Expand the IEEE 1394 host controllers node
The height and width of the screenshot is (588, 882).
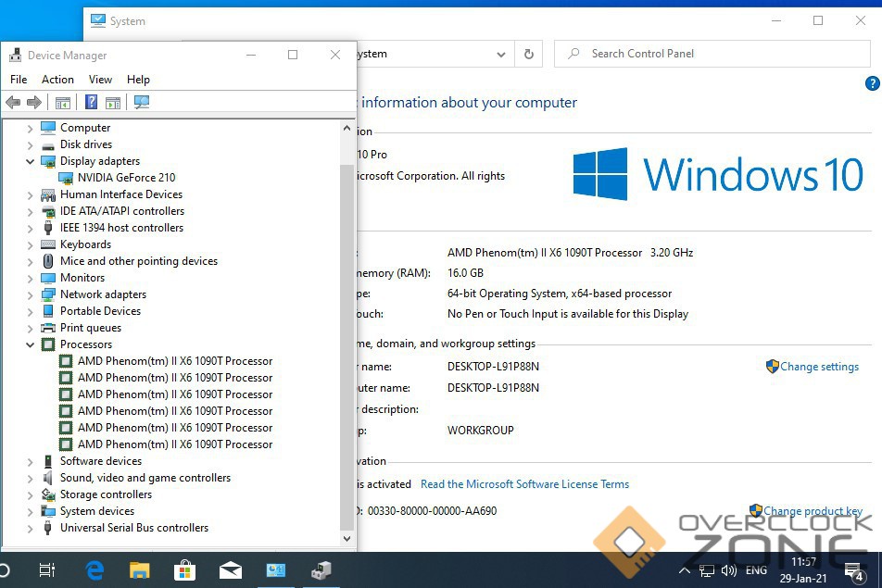(31, 228)
